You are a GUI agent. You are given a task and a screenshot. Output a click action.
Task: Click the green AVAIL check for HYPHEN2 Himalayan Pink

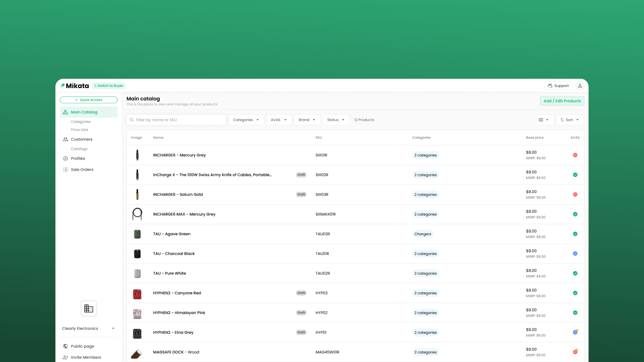pyautogui.click(x=575, y=313)
